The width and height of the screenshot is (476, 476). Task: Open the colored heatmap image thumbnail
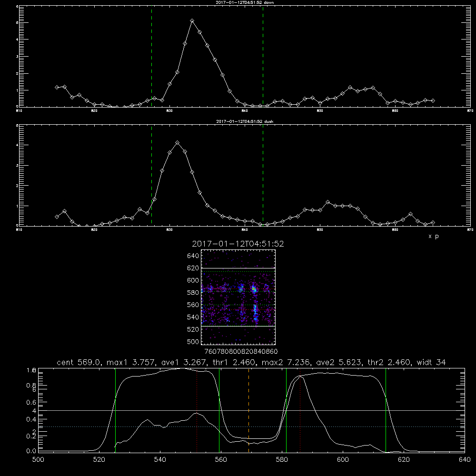[238, 297]
